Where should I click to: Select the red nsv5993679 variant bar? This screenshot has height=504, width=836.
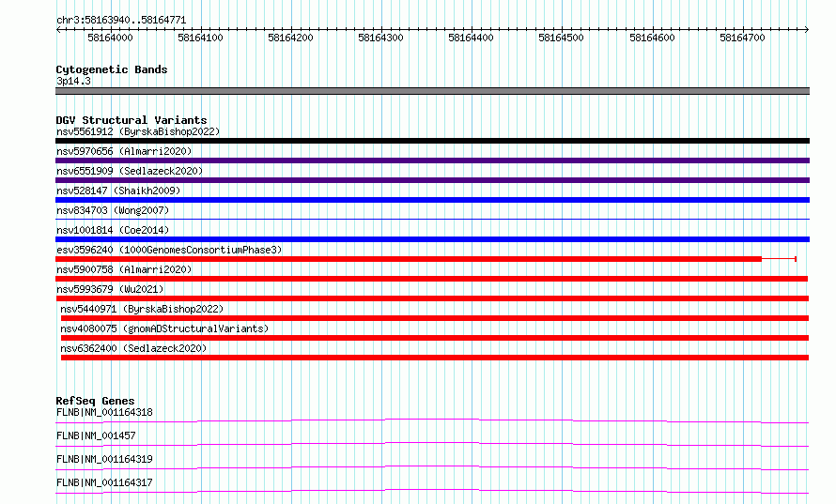(432, 298)
